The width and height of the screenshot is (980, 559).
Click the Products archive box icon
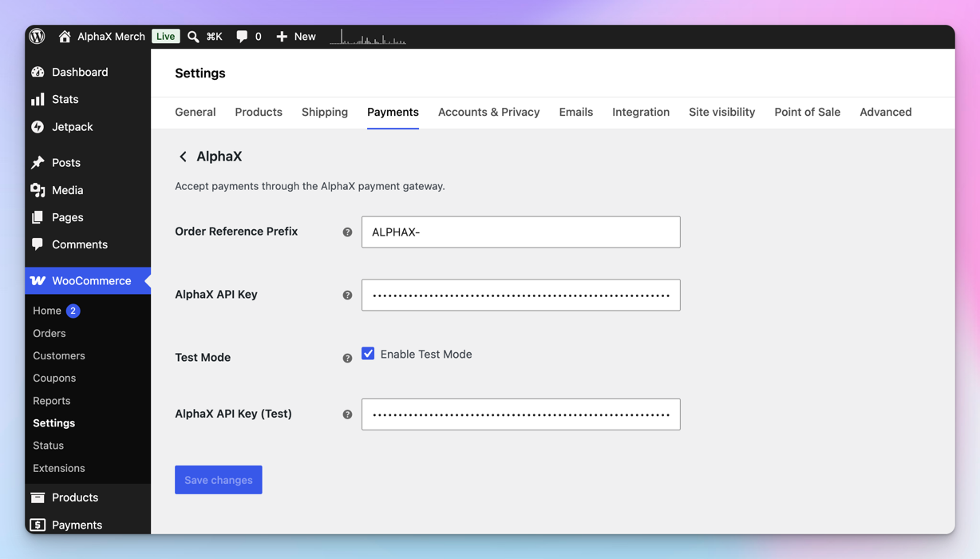(x=38, y=498)
